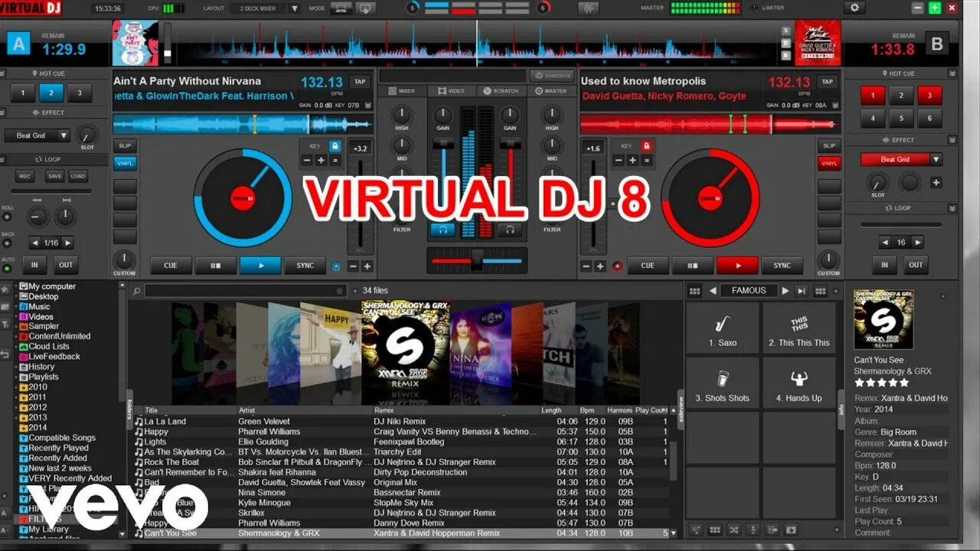Open the info side tab
The image size is (980, 551).
tap(841, 409)
